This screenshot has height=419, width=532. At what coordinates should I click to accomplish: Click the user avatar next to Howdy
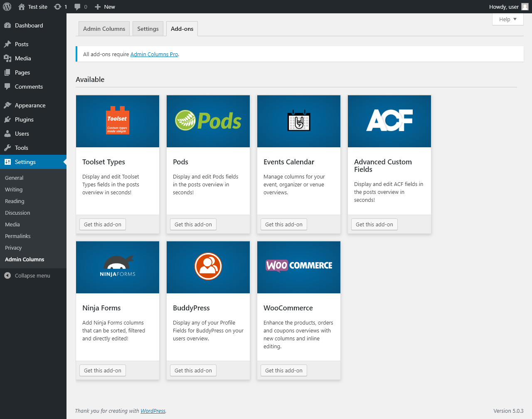coord(525,7)
